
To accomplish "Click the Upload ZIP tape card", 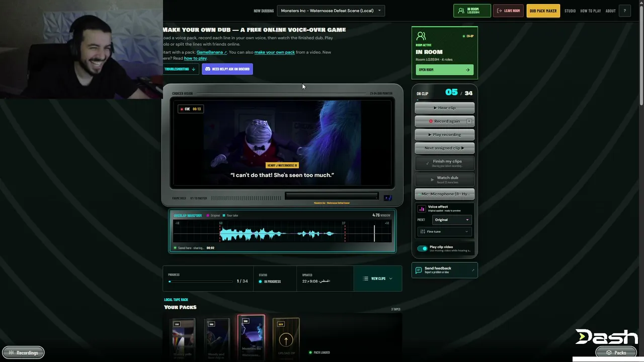I will tap(286, 338).
